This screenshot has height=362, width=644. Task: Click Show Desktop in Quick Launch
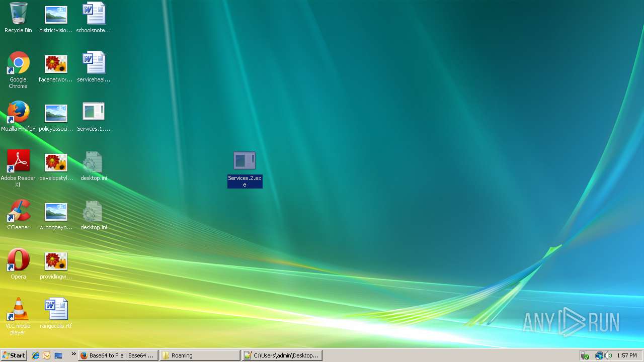pos(58,355)
